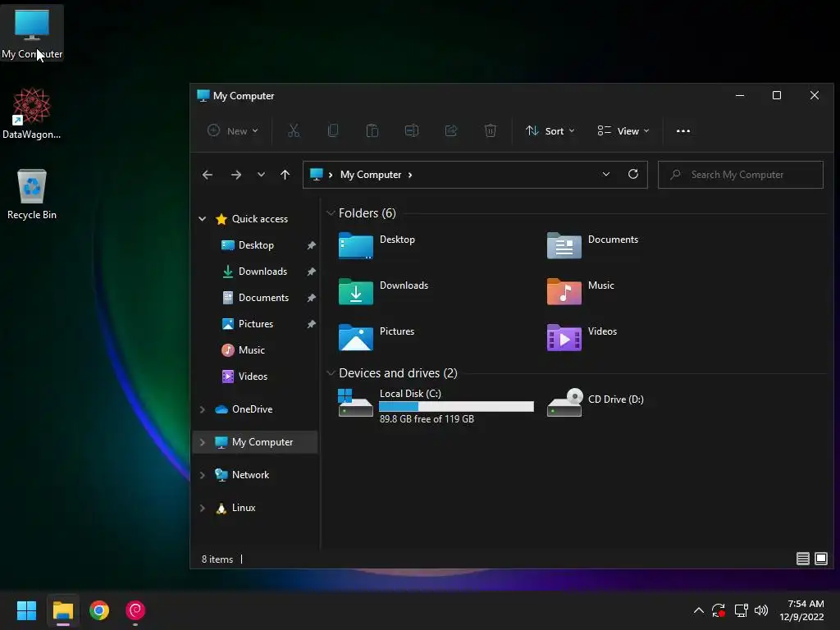Viewport: 840px width, 630px height.
Task: Open the volume control in system tray
Action: click(x=760, y=610)
